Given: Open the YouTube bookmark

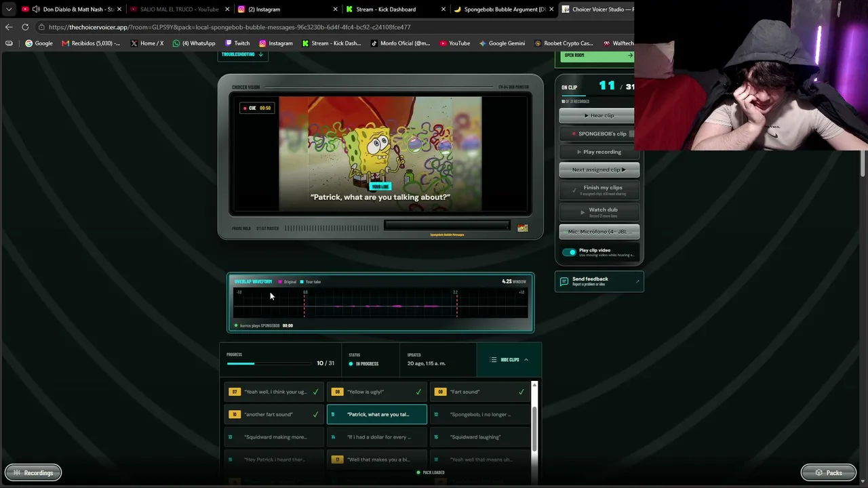Looking at the screenshot, I should click(x=454, y=43).
